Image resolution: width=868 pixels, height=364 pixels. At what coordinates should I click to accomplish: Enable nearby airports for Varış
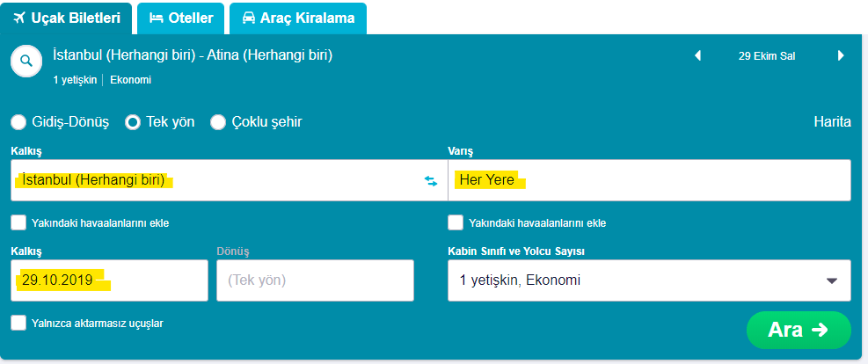coord(456,222)
